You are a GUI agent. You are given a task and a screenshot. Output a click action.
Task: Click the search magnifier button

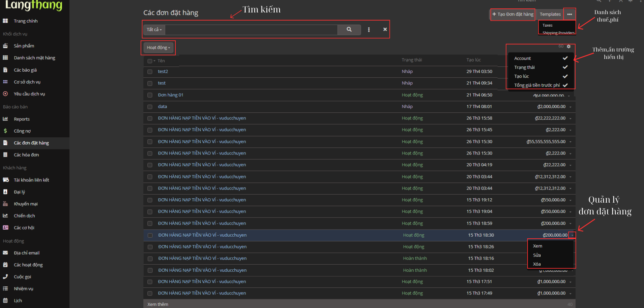point(349,30)
